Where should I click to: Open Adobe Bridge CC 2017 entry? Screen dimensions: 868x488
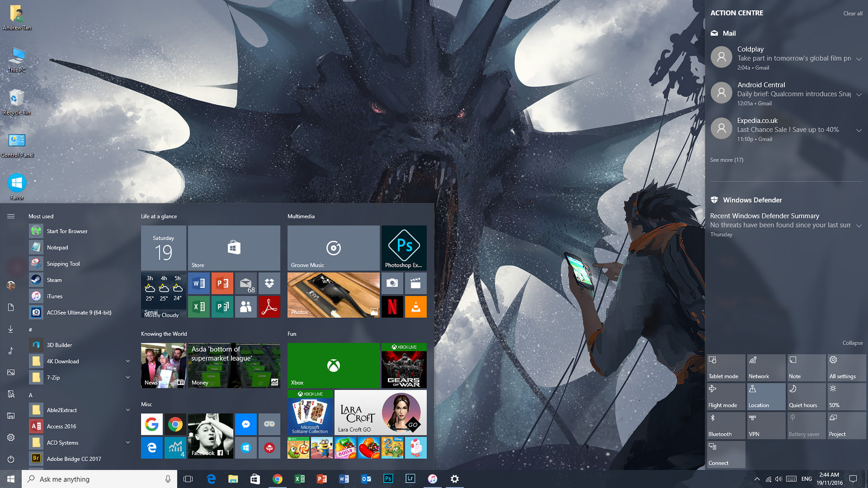(x=80, y=459)
